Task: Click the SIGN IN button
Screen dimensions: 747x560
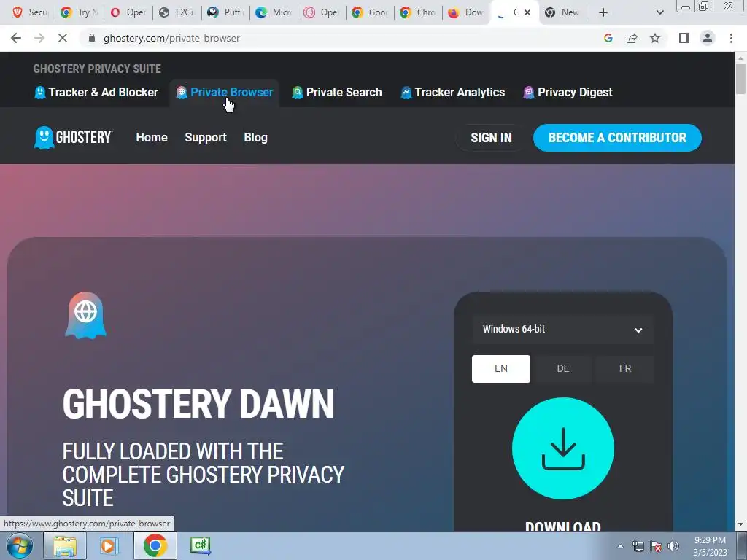Action: pos(491,138)
